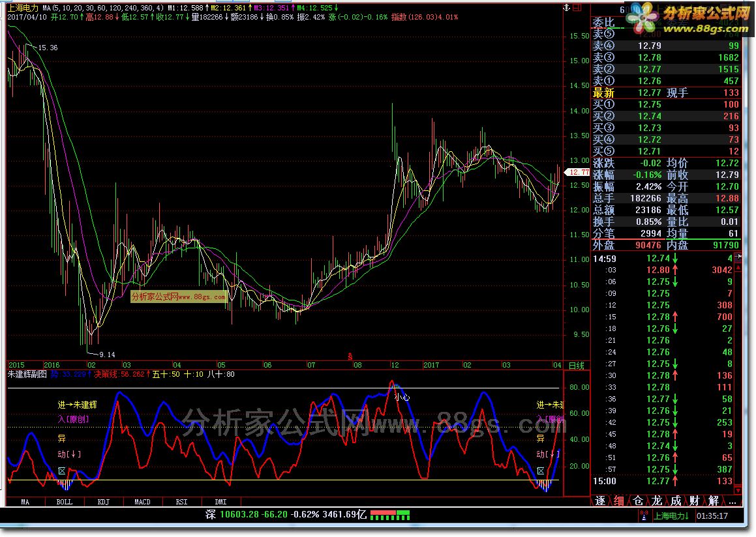Click the 最高 value 12.88

727,198
